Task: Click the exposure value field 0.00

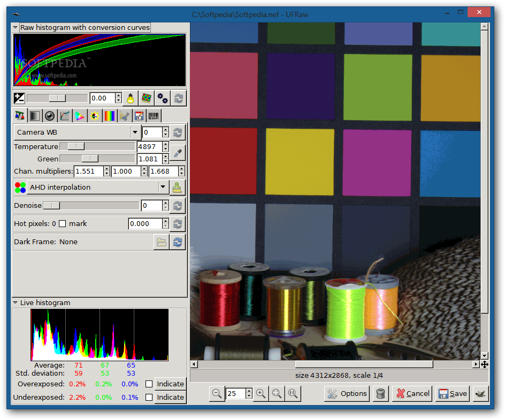Action: (102, 98)
